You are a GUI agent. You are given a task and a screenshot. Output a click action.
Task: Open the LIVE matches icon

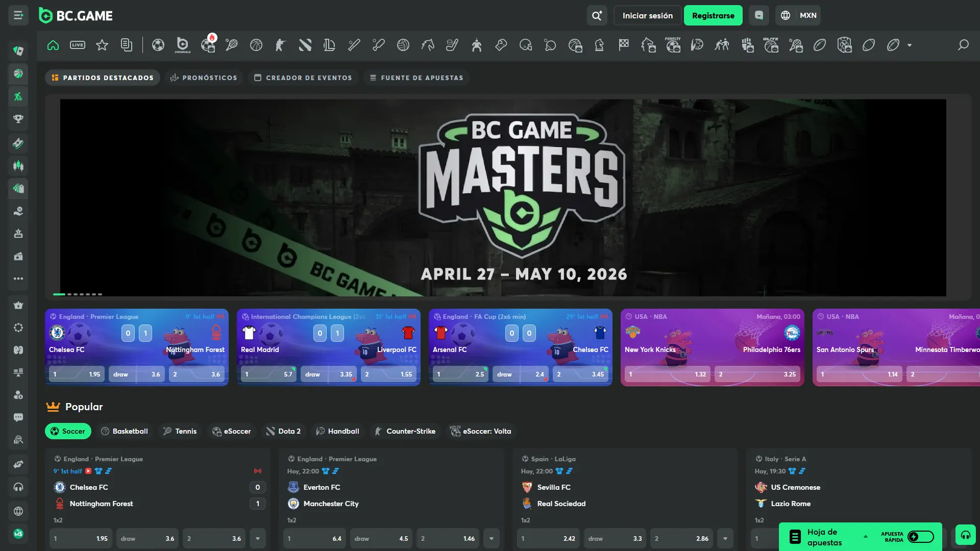pos(78,45)
